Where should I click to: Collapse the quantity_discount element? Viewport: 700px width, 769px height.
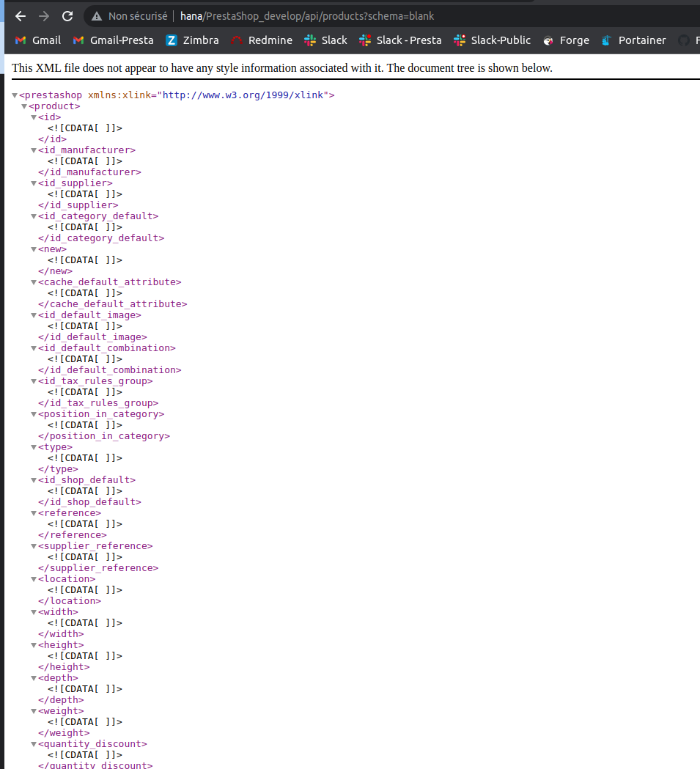click(34, 743)
